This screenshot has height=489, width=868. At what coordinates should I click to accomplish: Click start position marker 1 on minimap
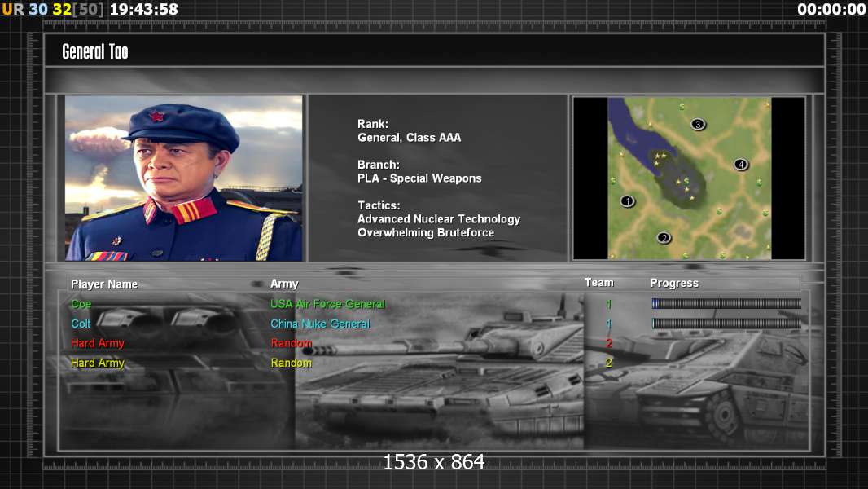(x=627, y=201)
